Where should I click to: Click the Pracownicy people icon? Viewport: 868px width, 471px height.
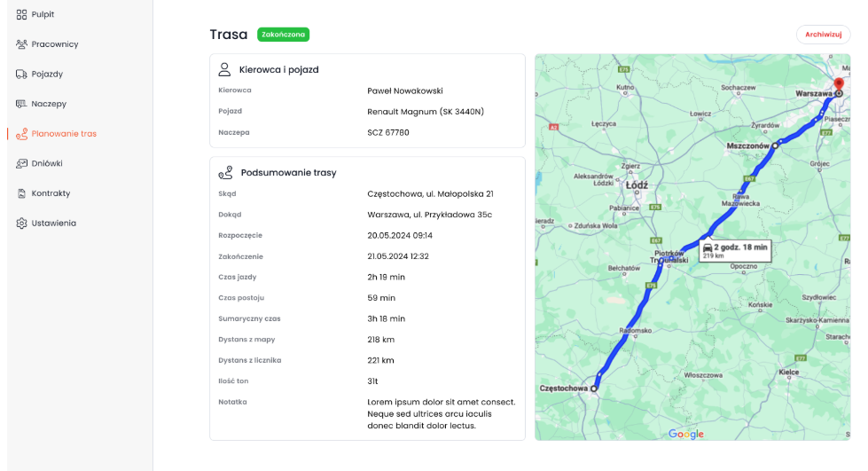pos(21,44)
